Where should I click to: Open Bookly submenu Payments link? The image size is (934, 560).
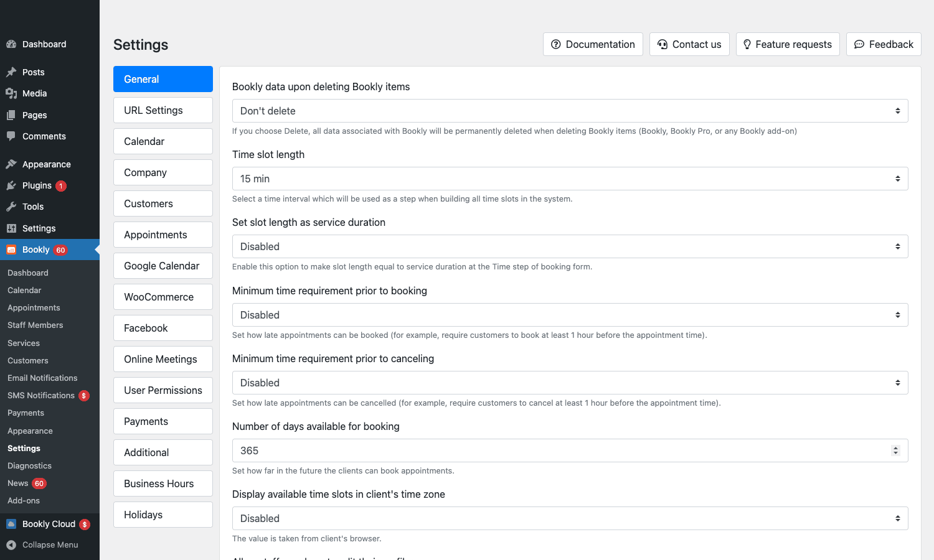pyautogui.click(x=26, y=413)
